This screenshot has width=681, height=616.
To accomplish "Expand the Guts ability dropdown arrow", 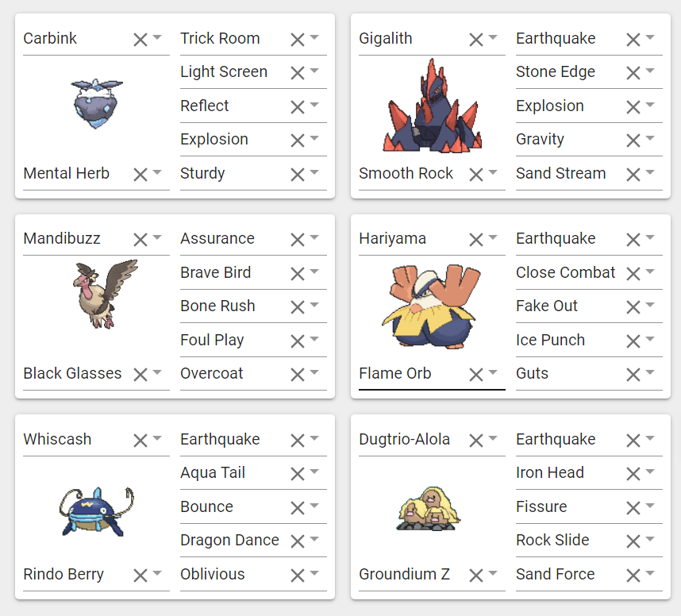I will (x=650, y=372).
